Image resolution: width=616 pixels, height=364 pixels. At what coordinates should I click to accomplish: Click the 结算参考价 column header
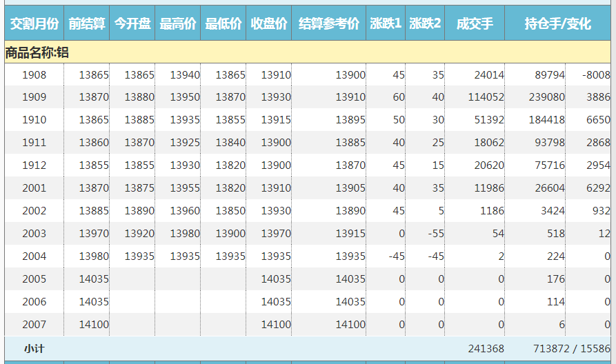click(x=329, y=23)
